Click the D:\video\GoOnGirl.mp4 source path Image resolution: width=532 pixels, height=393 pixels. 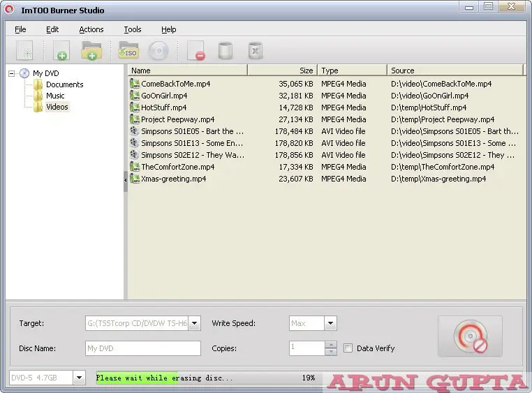429,96
